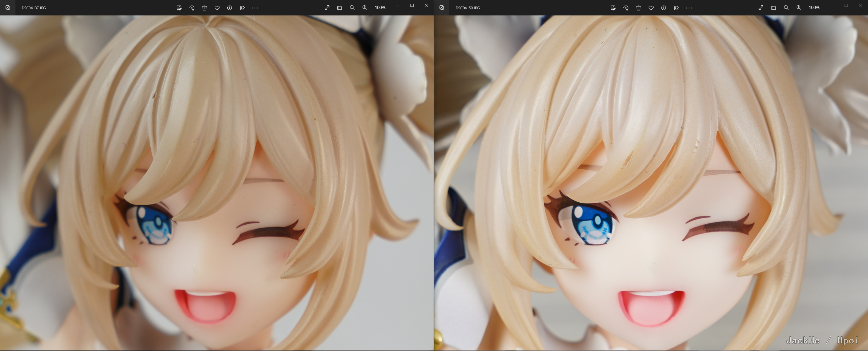
Task: Toggle fit-to-window in left photo viewer
Action: (340, 7)
